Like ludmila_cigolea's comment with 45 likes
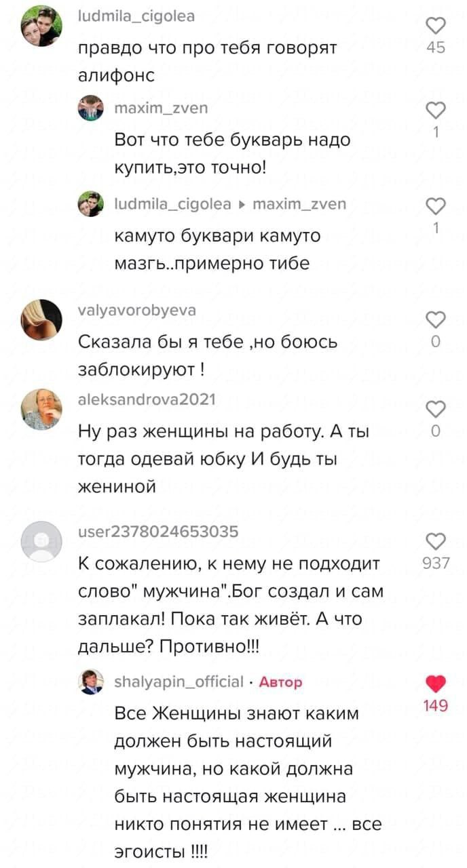The width and height of the screenshot is (467, 868). [436, 26]
